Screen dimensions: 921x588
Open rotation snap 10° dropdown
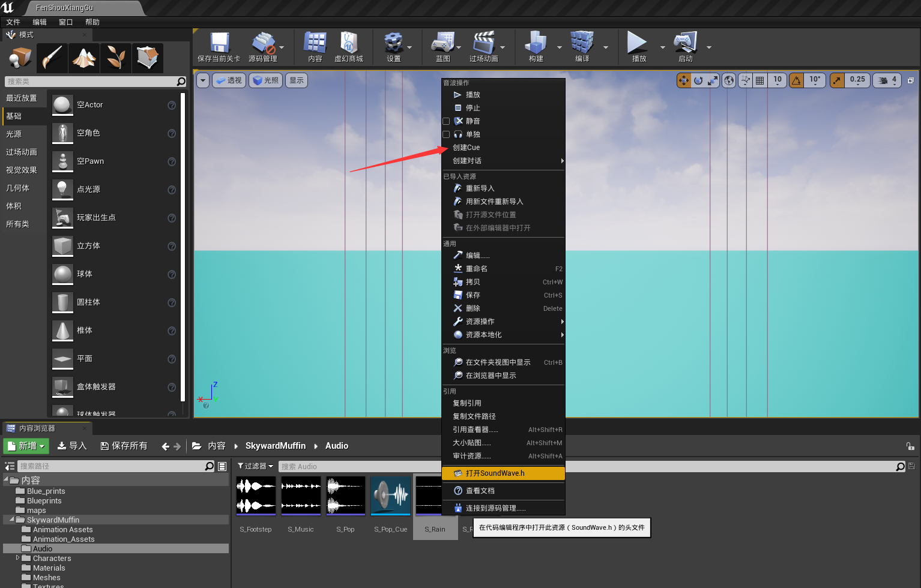coord(815,80)
